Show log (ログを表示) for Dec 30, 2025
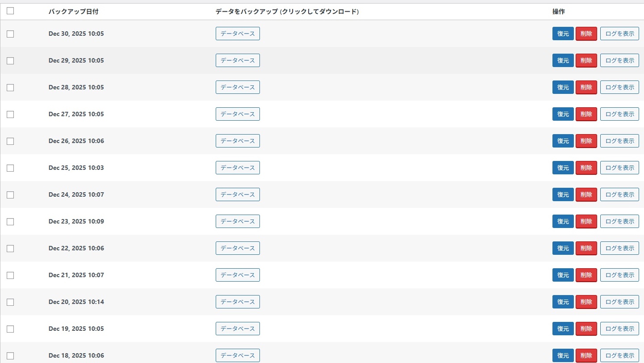Screen dimensions: 644x363 (x=619, y=34)
